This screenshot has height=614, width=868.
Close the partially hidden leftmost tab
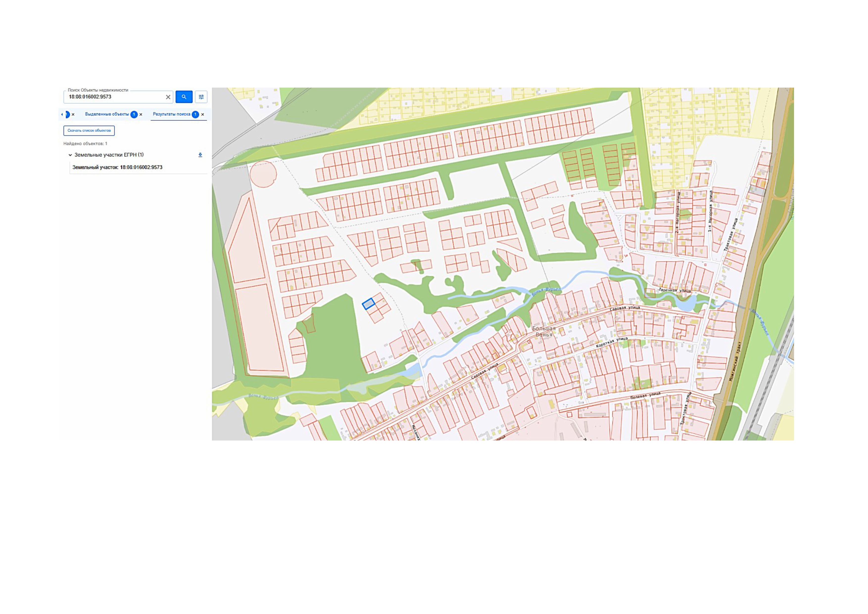(x=73, y=115)
